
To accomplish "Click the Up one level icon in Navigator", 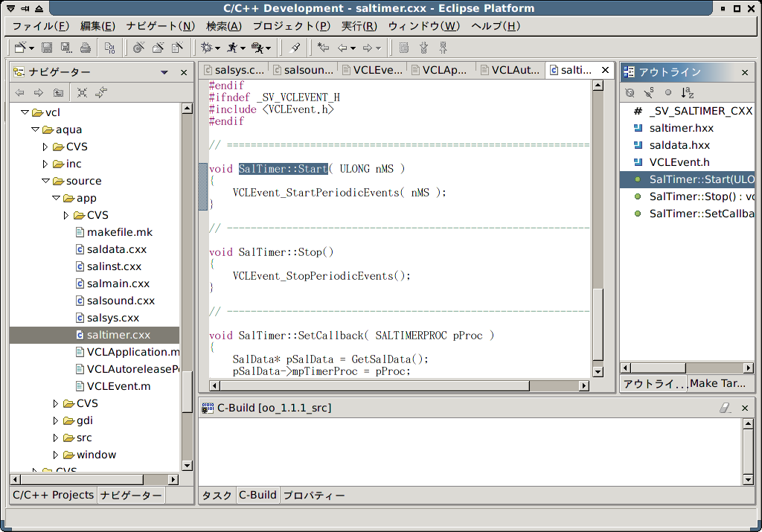I will click(x=58, y=93).
